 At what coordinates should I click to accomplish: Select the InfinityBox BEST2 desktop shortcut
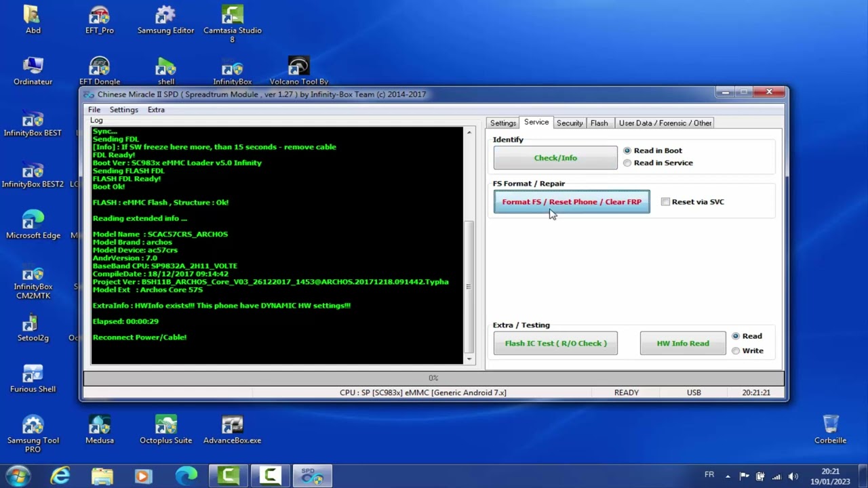point(33,174)
